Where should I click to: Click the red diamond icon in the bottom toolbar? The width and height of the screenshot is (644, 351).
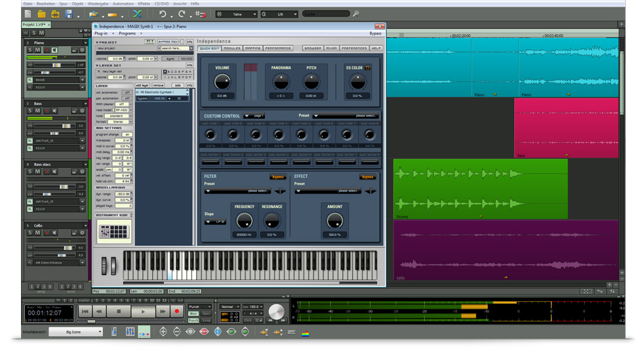pos(204,332)
